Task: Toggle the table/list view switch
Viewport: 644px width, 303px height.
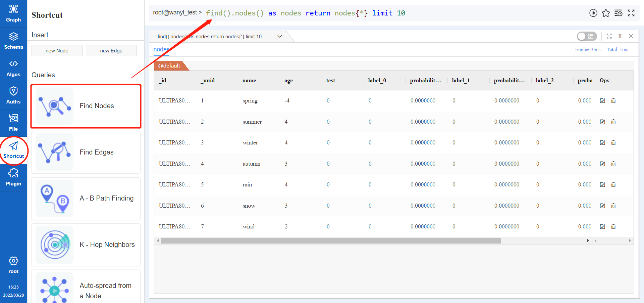Action: [587, 36]
